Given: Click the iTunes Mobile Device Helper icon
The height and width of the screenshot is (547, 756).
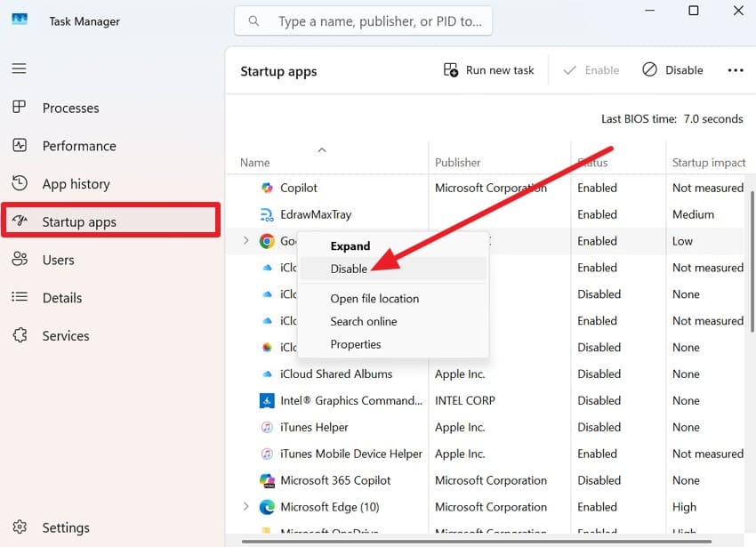Looking at the screenshot, I should [x=265, y=454].
